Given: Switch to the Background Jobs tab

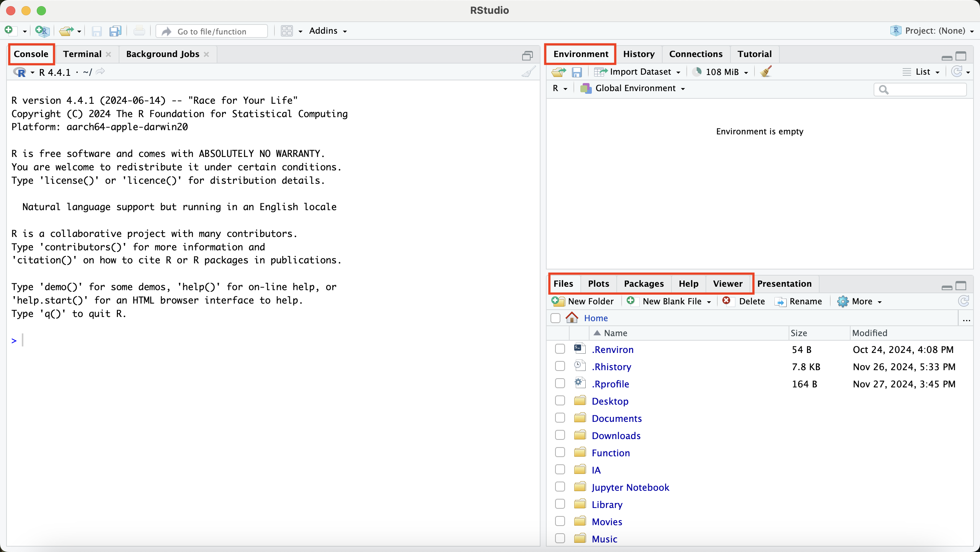Looking at the screenshot, I should (x=163, y=54).
